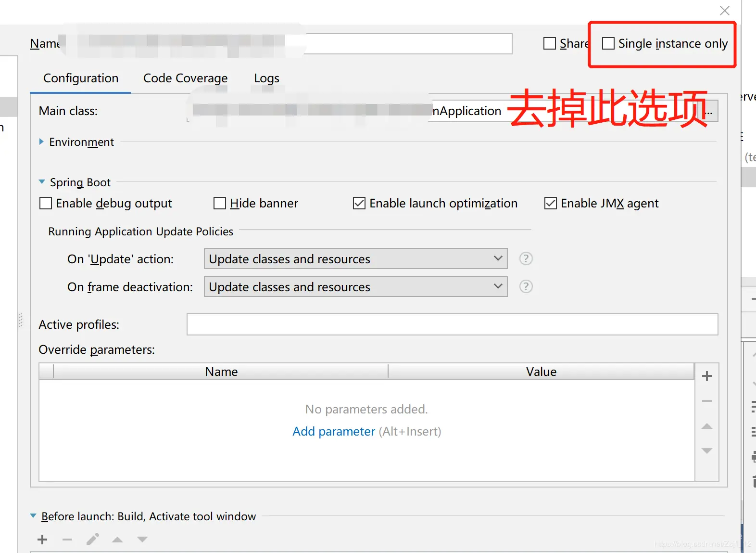756x553 pixels.
Task: Click 'Running Application Update Policies' label
Action: pos(140,231)
